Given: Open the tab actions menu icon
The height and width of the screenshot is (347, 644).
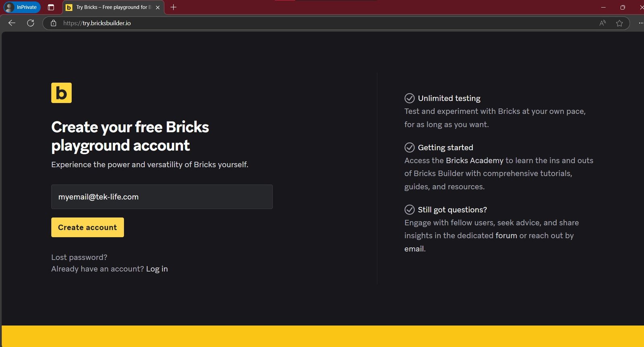Looking at the screenshot, I should point(51,7).
